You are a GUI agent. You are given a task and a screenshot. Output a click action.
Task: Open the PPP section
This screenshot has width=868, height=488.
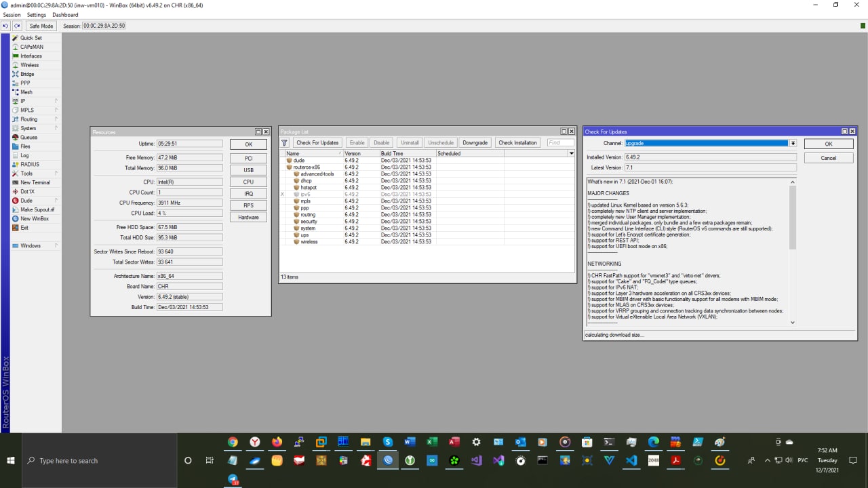click(x=25, y=83)
